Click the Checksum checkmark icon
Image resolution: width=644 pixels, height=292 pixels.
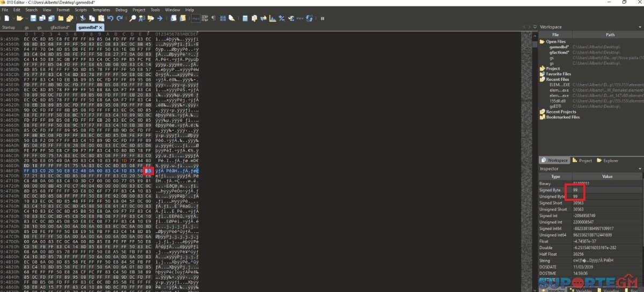tap(291, 18)
